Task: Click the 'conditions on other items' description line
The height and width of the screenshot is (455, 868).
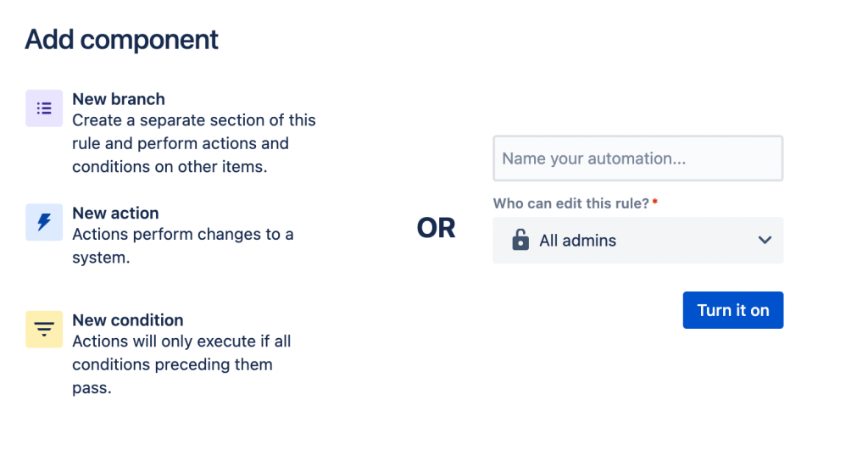Action: point(170,167)
